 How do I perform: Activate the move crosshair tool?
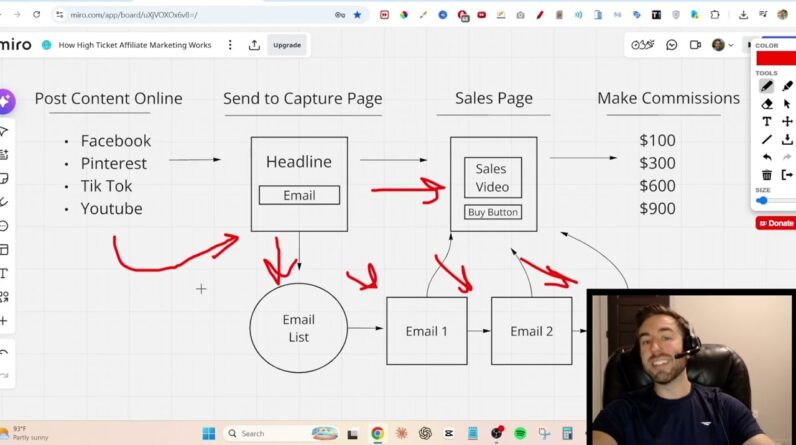pyautogui.click(x=787, y=122)
